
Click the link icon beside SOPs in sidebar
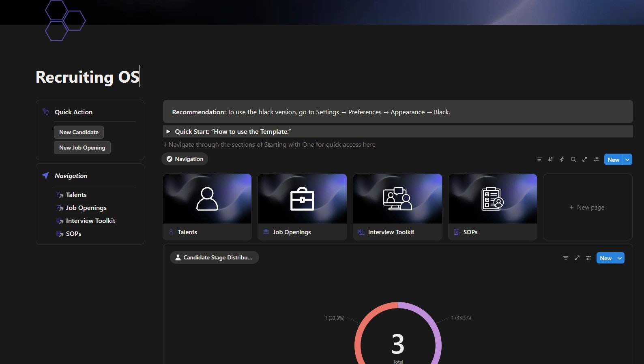click(60, 234)
